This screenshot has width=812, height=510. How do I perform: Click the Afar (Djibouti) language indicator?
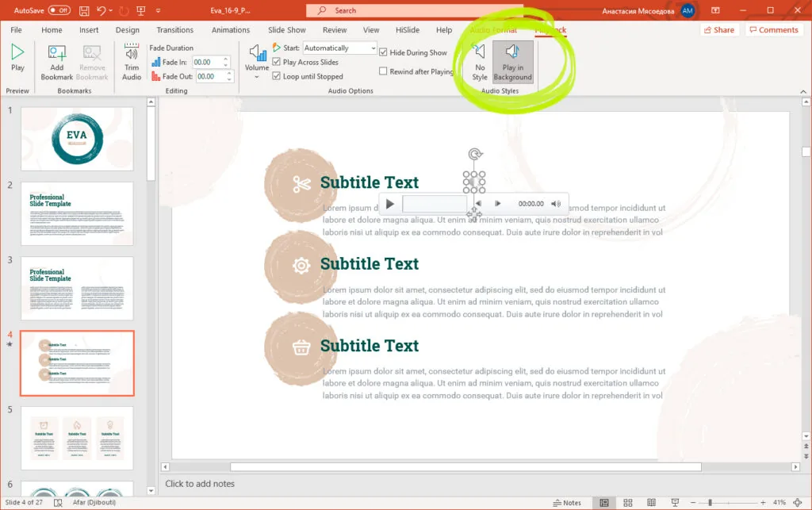(94, 502)
